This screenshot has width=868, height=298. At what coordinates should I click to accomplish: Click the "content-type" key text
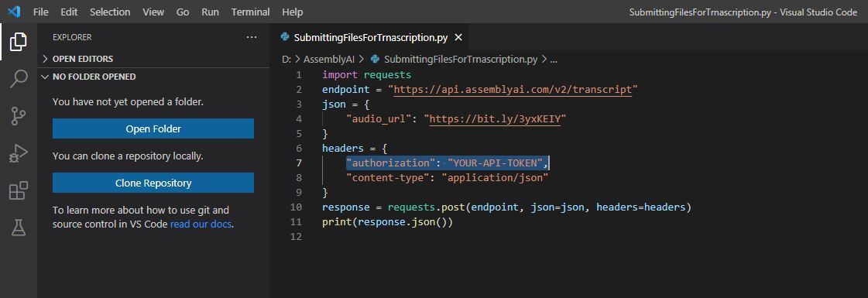(387, 178)
